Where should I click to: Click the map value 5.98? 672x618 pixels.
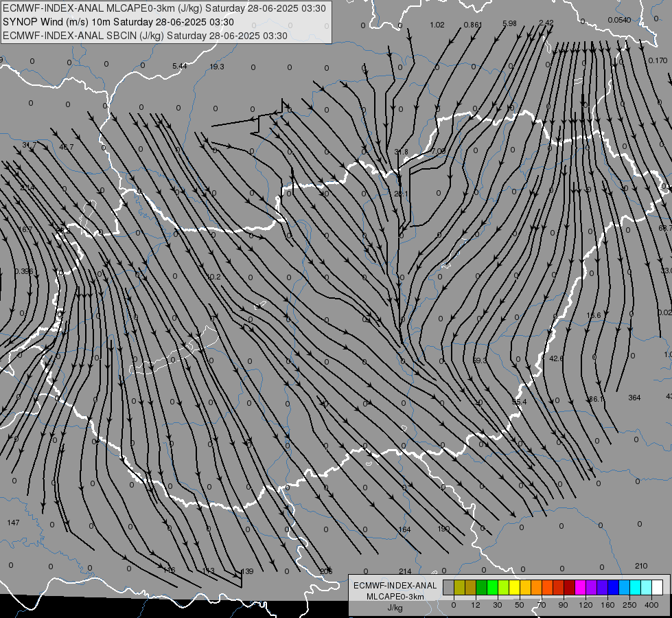point(509,23)
